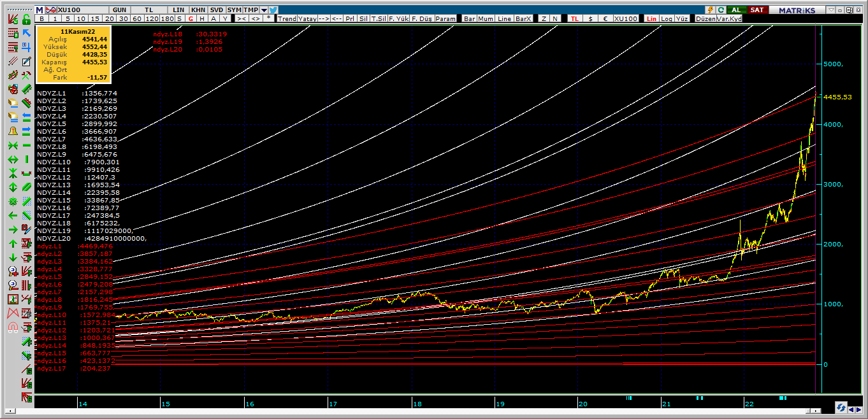
Task: Click the F. Yük button
Action: [x=398, y=18]
